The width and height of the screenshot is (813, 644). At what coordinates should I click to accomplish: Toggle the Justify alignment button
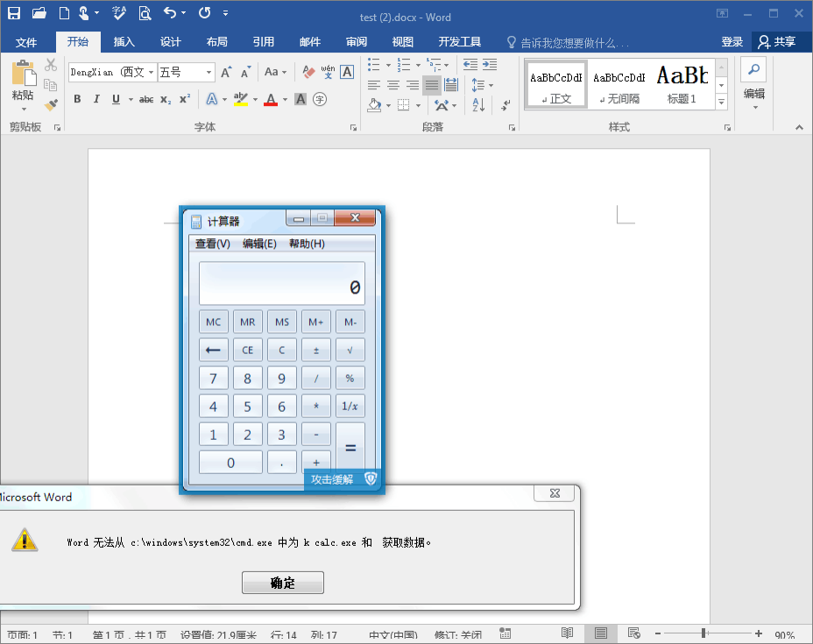[431, 85]
